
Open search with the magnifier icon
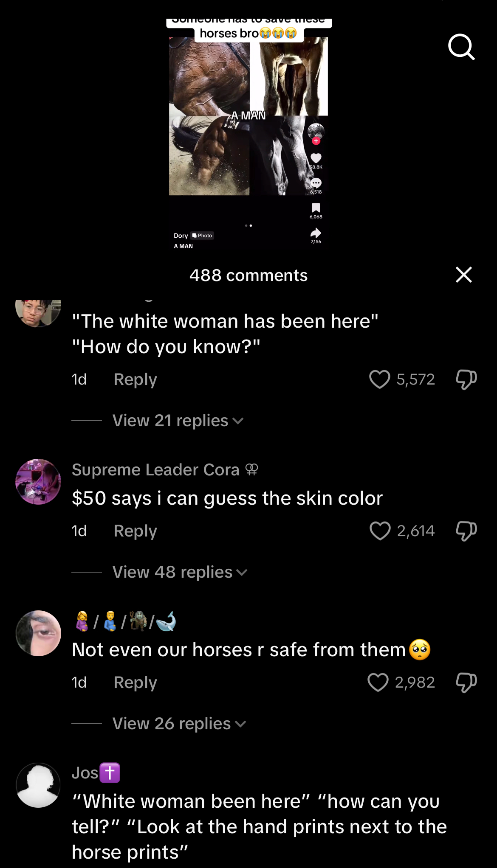[461, 47]
